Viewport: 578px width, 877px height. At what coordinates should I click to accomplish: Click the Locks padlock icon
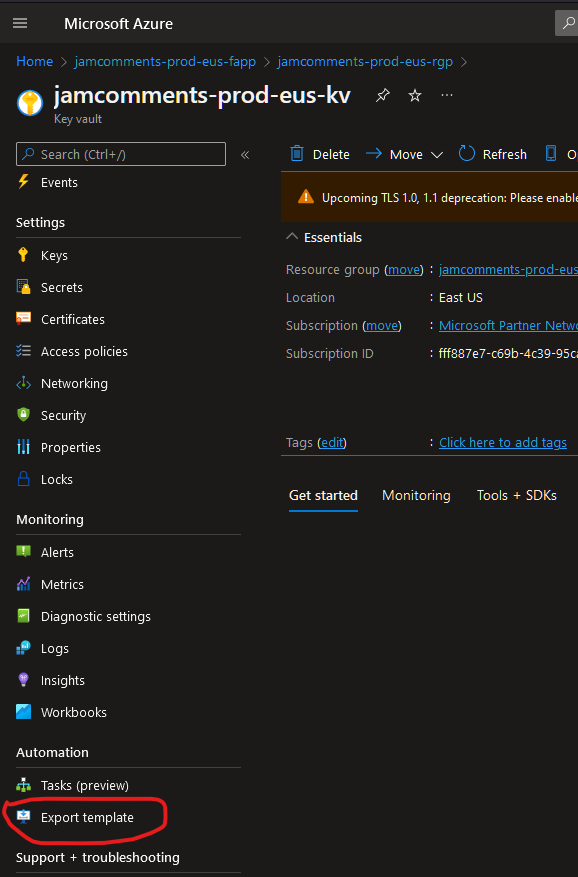24,479
